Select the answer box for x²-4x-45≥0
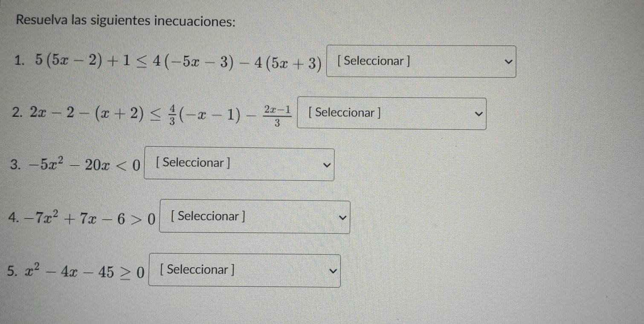This screenshot has height=324, width=644. coord(244,270)
